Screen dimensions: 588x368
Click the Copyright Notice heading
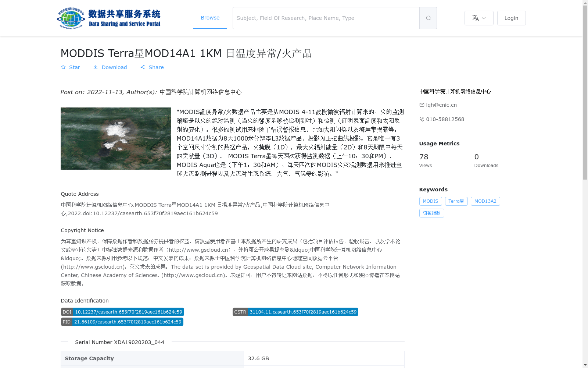click(82, 230)
